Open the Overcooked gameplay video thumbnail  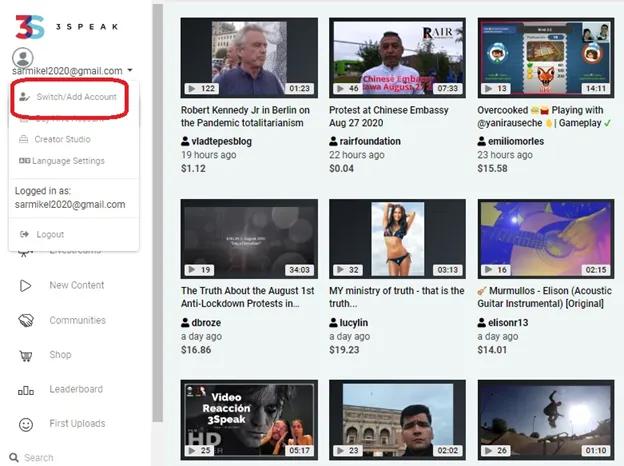click(546, 58)
